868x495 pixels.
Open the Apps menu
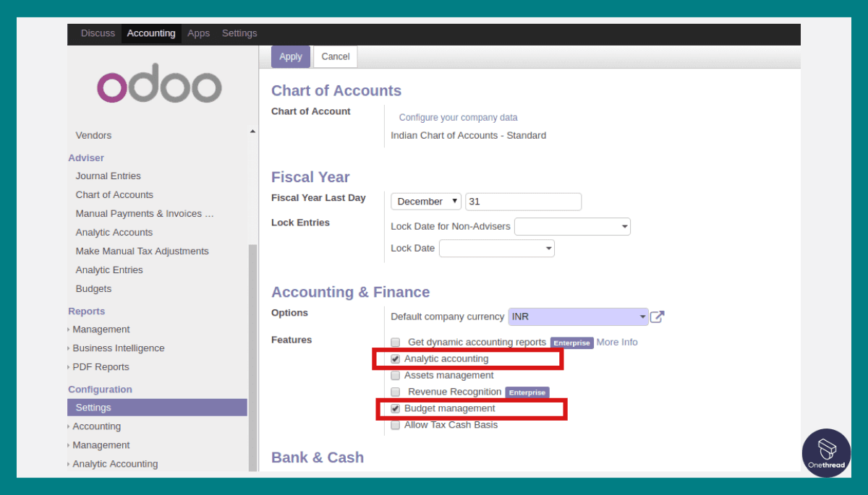click(x=198, y=33)
